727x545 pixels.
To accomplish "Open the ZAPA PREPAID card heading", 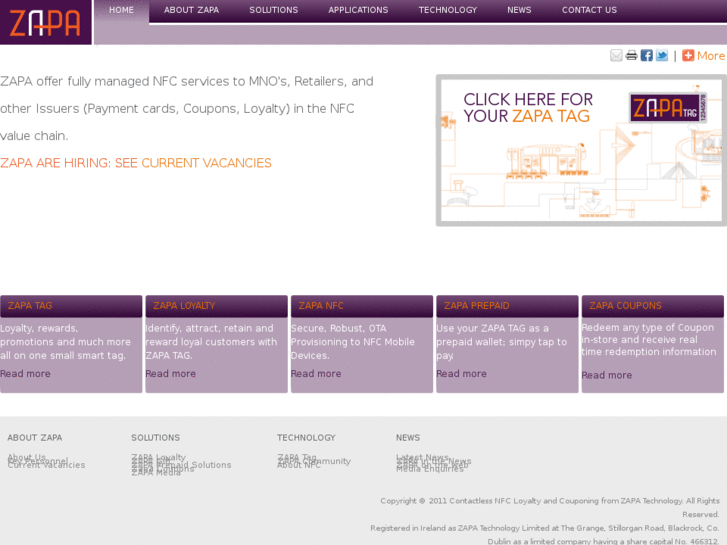I will [477, 306].
